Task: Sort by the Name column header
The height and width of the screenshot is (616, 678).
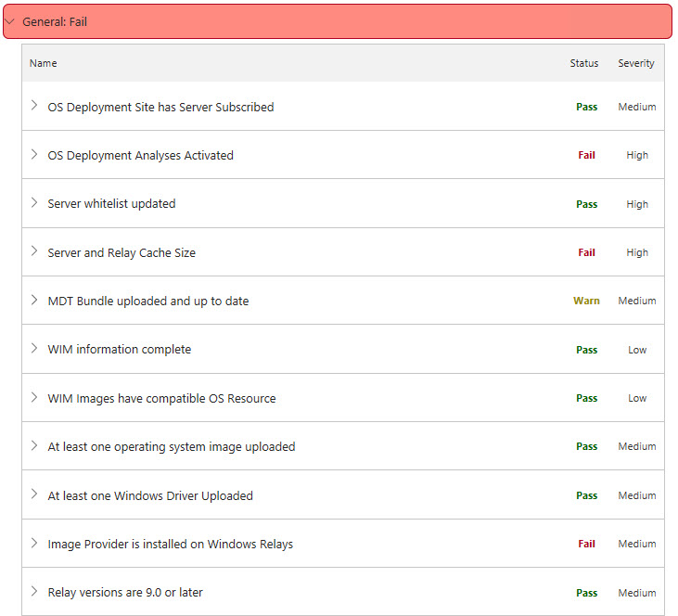Action: 44,63
